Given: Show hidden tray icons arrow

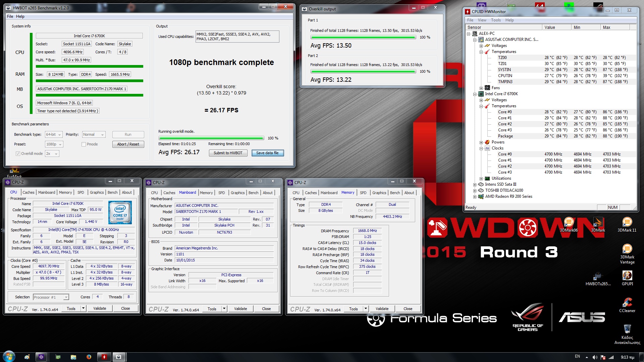Looking at the screenshot, I should 587,357.
